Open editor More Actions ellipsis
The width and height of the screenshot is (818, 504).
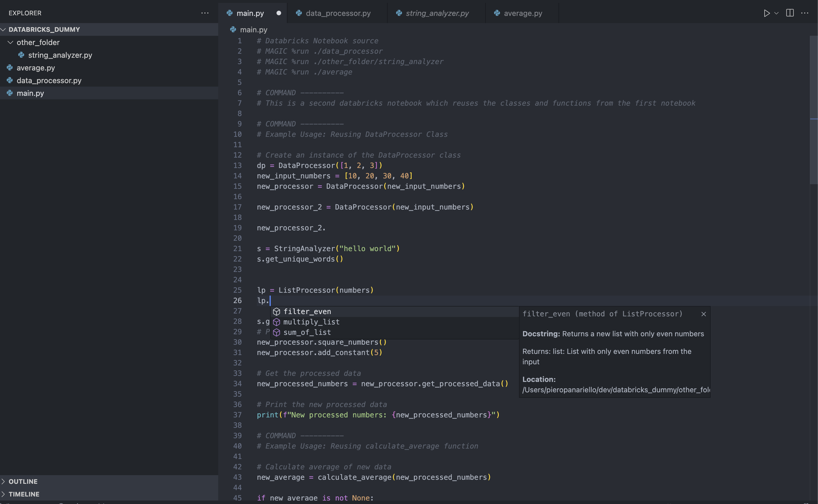[805, 13]
